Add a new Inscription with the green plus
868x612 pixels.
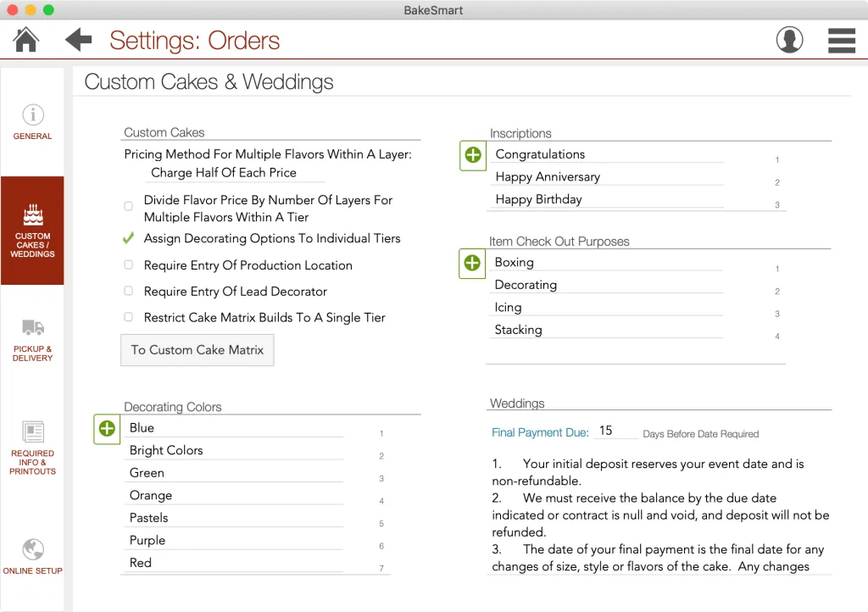click(472, 156)
